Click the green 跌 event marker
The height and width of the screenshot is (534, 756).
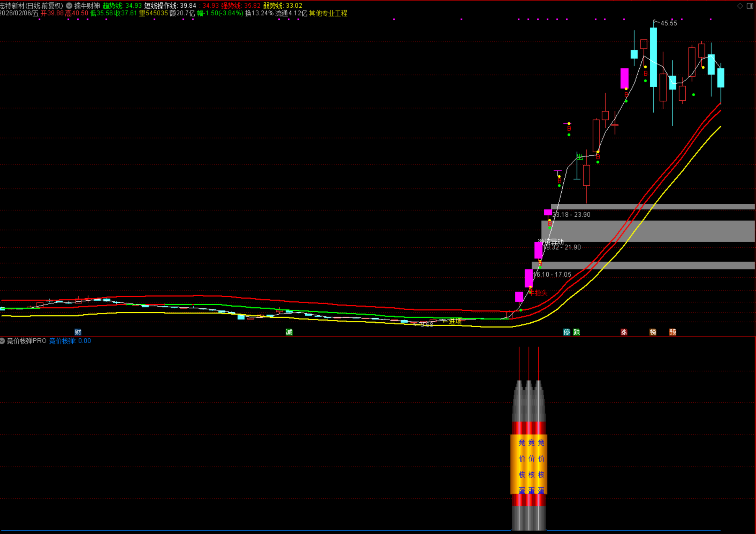[x=576, y=332]
